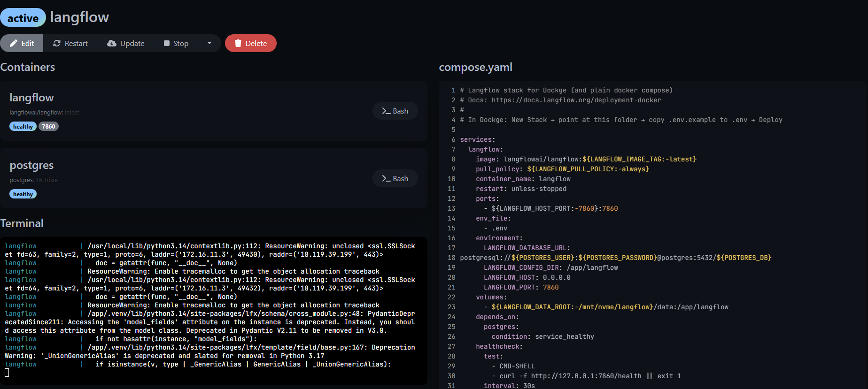
Task: Click the healthy badge under langflow
Action: point(23,126)
